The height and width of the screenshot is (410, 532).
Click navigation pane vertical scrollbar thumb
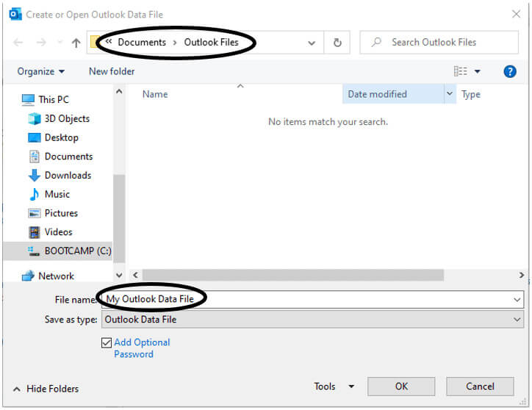tap(119, 218)
